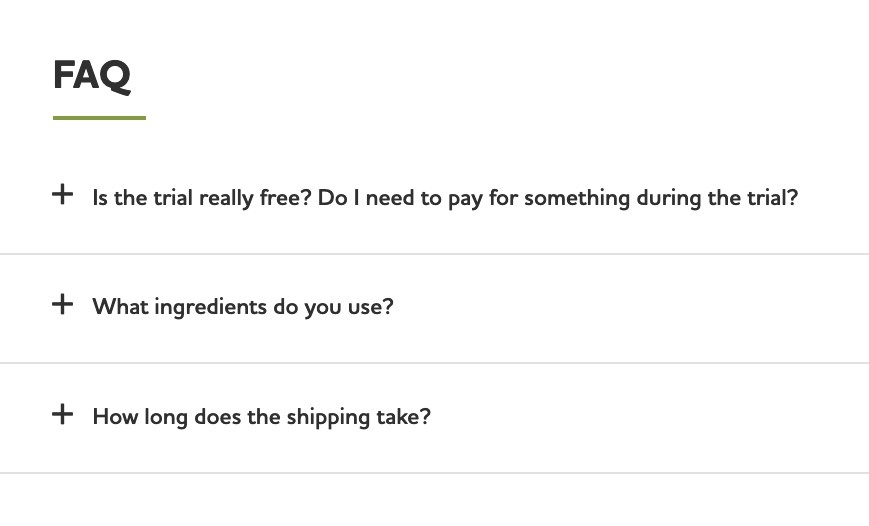Click the plus icon beside the free trial question

click(x=63, y=195)
